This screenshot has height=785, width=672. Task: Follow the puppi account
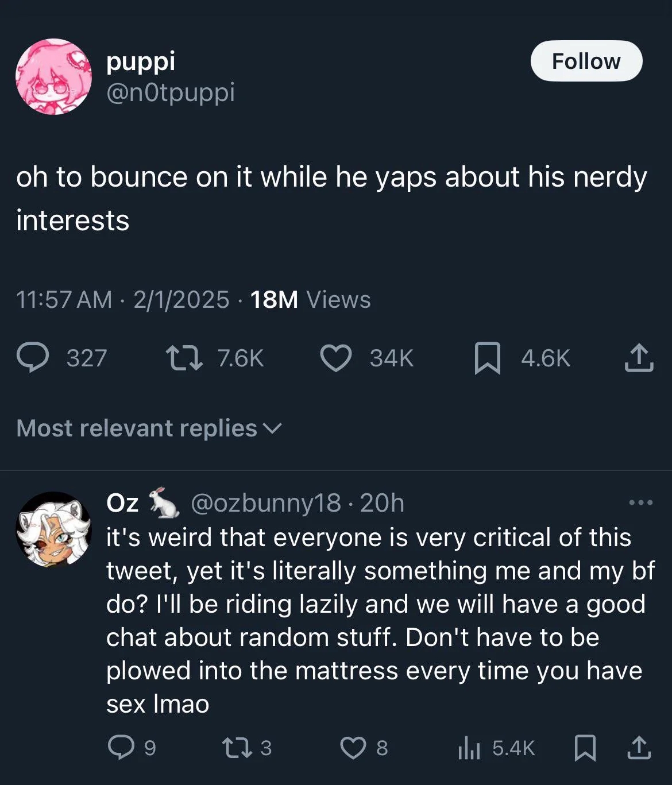coord(586,61)
